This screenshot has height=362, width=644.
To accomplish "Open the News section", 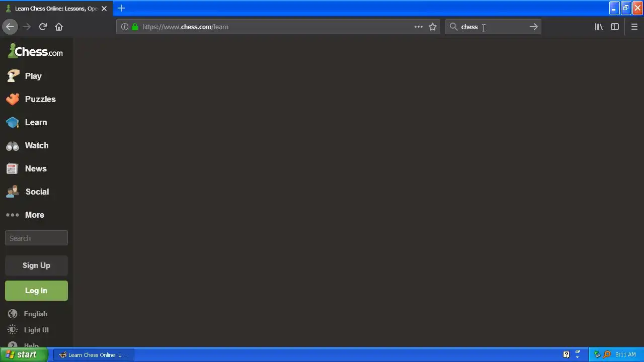I will pos(36,168).
